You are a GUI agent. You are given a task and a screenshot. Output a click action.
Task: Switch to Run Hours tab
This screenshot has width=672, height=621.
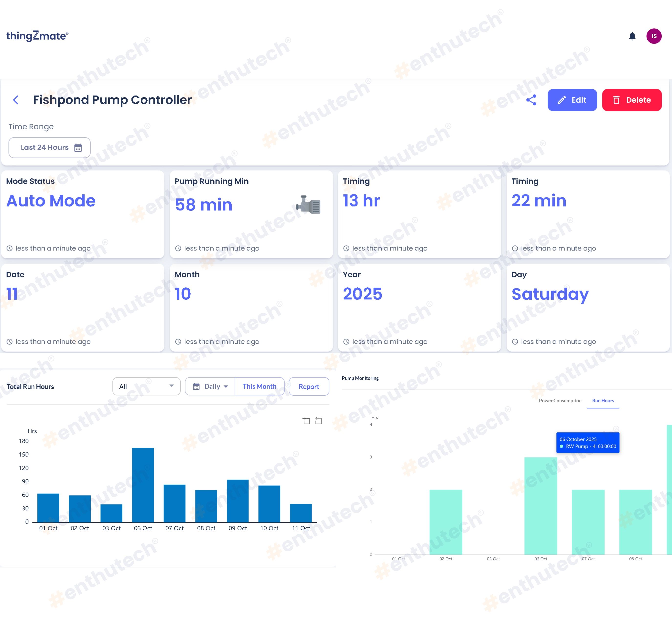pyautogui.click(x=603, y=401)
